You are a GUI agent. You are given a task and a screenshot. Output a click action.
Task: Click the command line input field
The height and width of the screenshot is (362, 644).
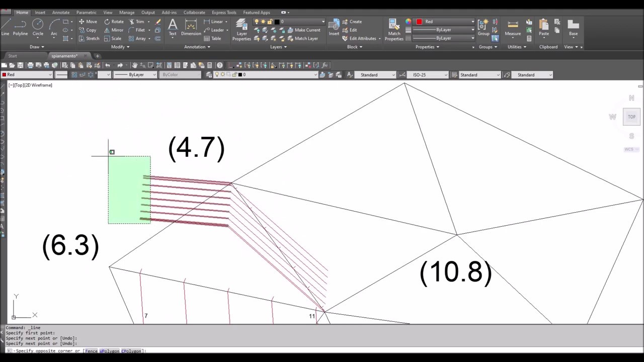click(x=322, y=350)
